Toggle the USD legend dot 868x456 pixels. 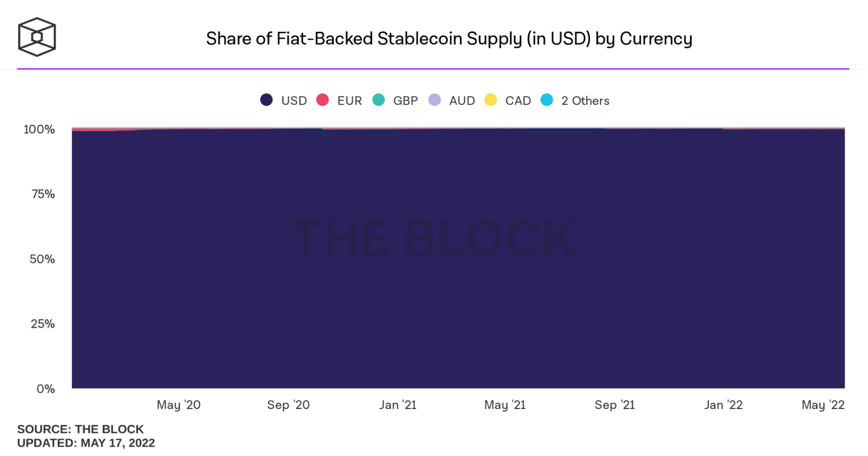point(266,100)
